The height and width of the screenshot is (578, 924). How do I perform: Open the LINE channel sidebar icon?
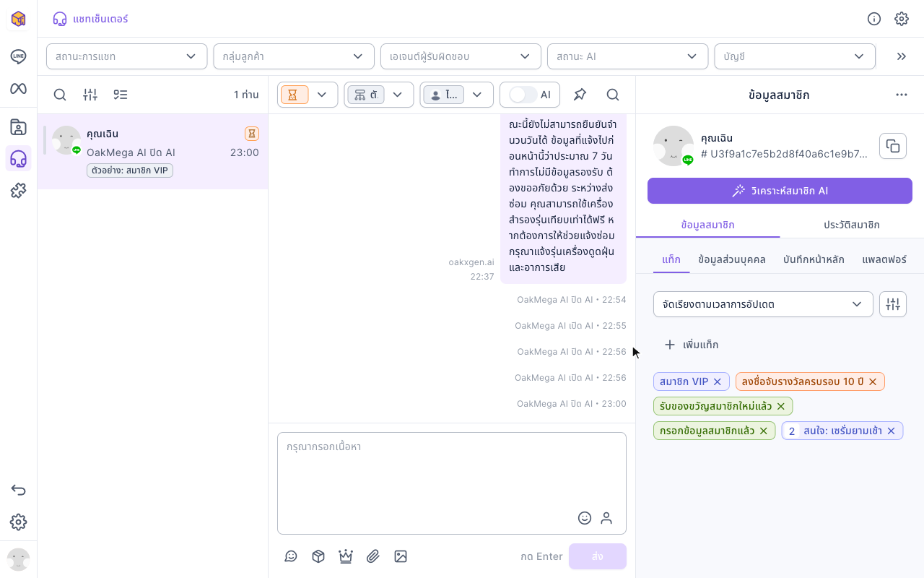click(x=19, y=56)
